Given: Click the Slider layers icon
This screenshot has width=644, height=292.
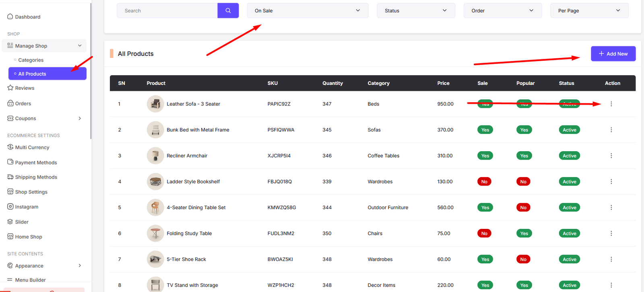Looking at the screenshot, I should point(10,222).
